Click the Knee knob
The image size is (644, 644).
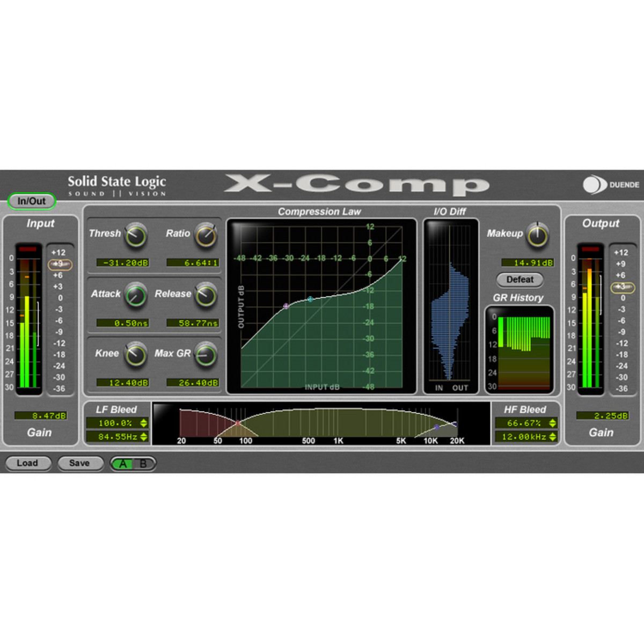point(136,355)
